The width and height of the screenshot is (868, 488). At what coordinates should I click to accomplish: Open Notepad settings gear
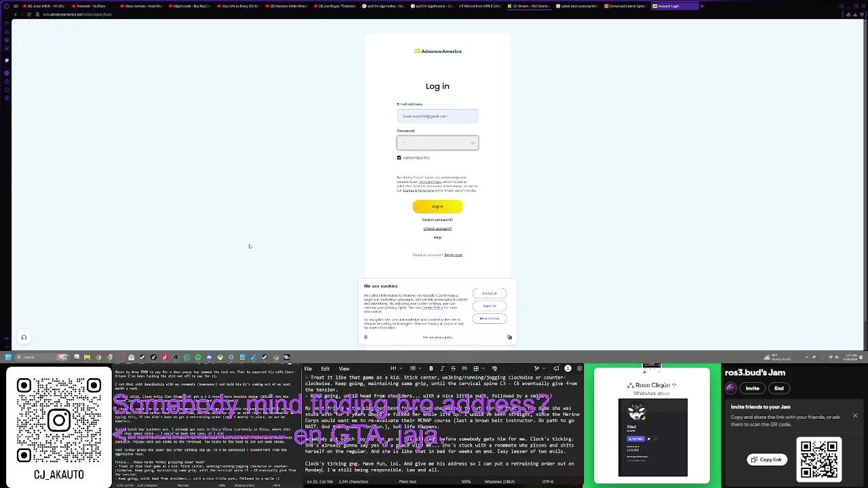coord(579,369)
